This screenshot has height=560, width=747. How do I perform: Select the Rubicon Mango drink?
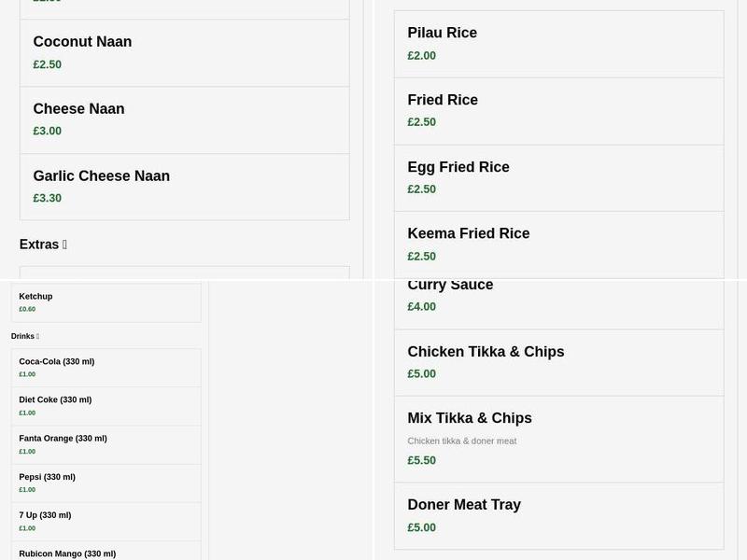(106, 553)
